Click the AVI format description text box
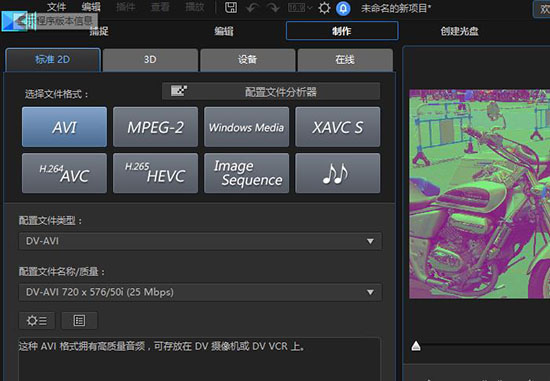Viewport: 550px width, 381px height. (199, 359)
